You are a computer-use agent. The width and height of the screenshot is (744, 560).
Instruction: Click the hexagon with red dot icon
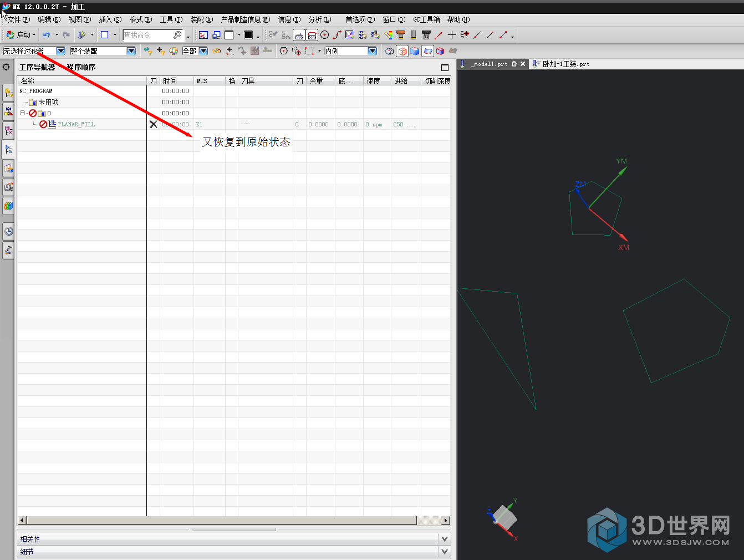[284, 51]
